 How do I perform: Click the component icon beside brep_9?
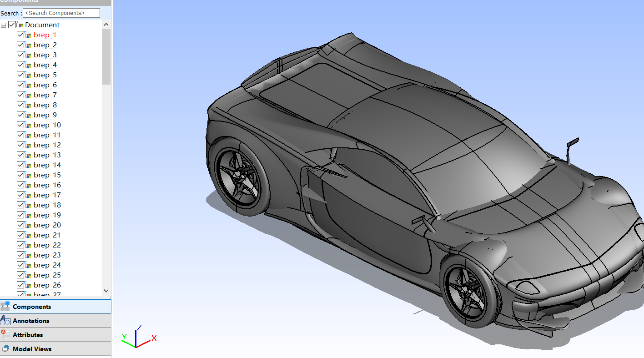[28, 115]
